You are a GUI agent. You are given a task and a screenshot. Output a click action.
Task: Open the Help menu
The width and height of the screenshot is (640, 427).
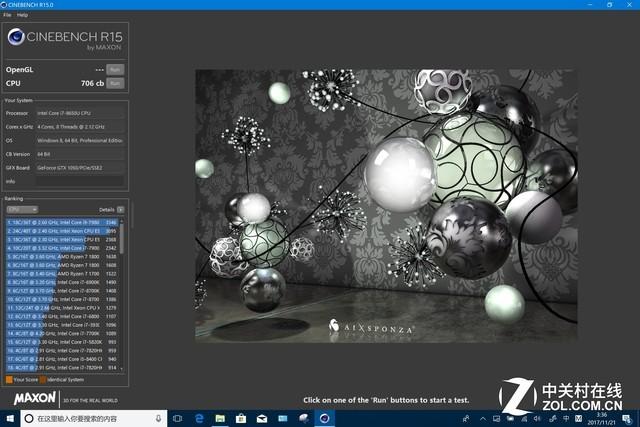tap(22, 15)
